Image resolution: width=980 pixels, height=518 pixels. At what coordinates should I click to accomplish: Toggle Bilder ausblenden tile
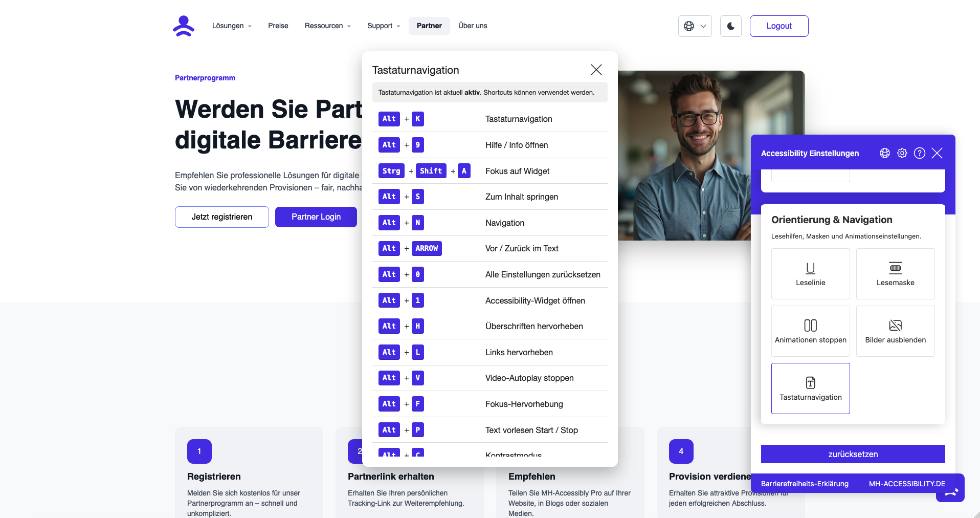pyautogui.click(x=895, y=331)
